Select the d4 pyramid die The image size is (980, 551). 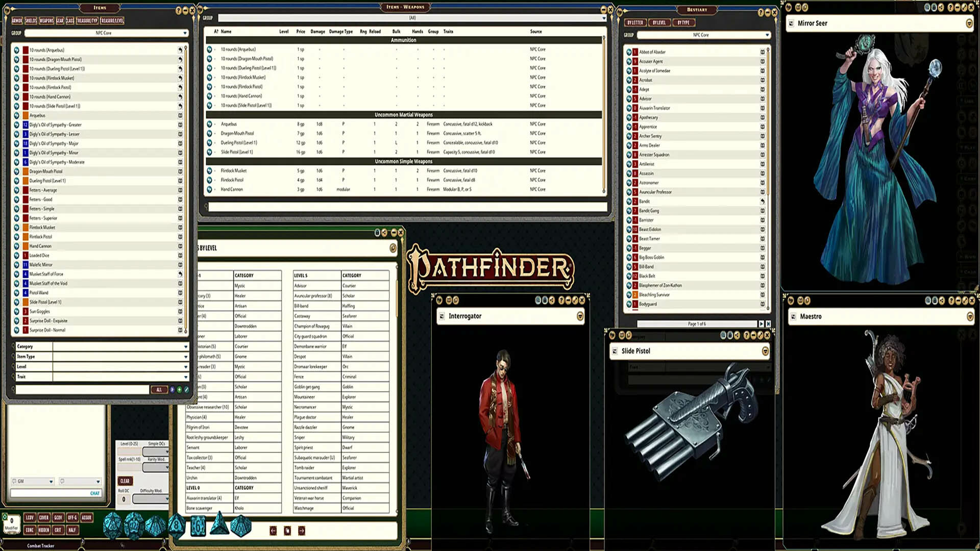pos(219,524)
